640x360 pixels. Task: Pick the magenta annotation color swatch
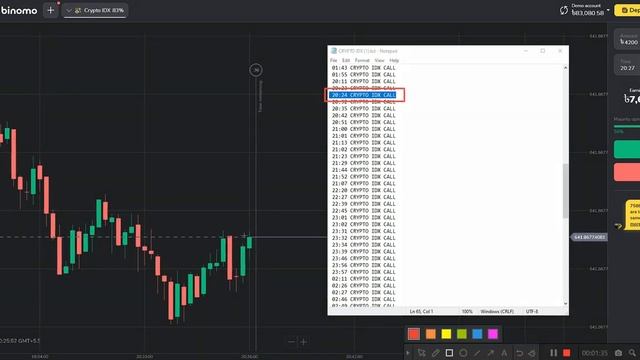[493, 334]
